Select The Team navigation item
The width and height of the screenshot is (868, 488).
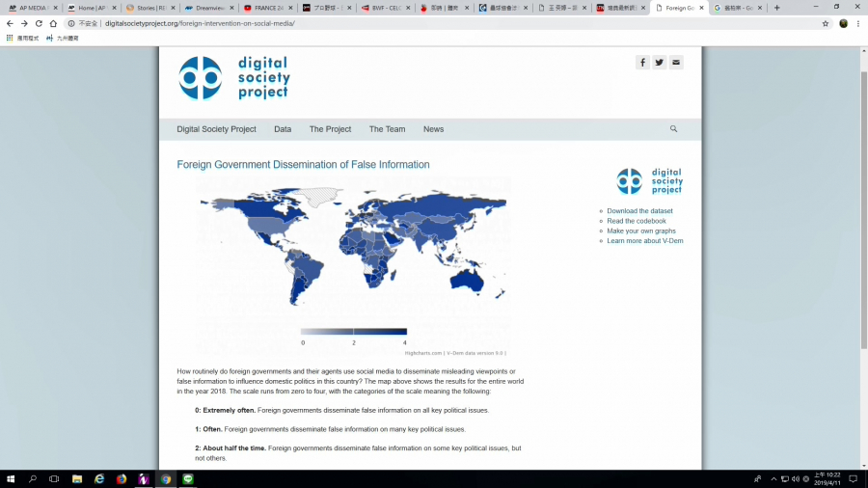point(387,129)
